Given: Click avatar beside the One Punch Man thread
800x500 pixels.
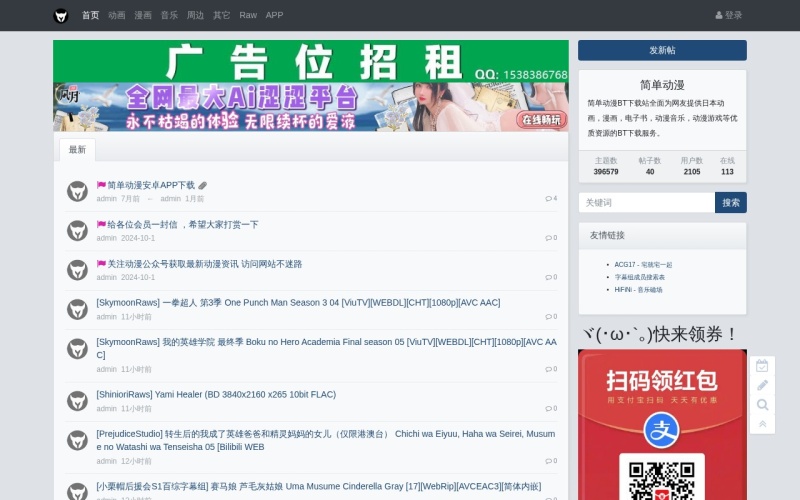Looking at the screenshot, I should click(77, 309).
